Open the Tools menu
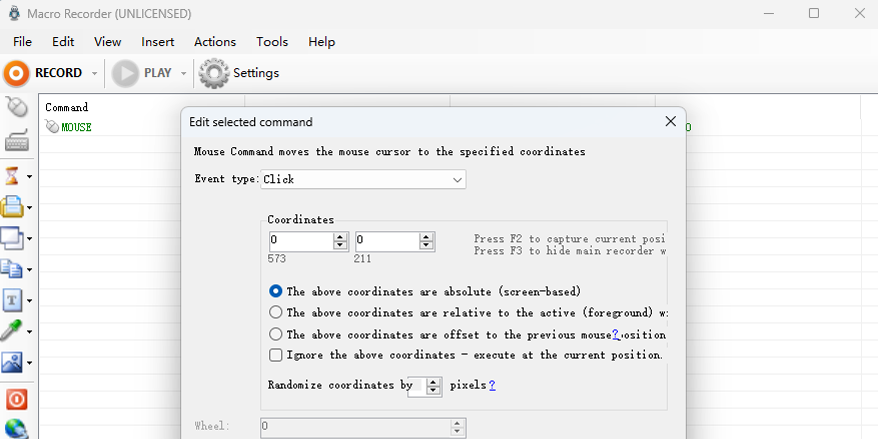Image resolution: width=878 pixels, height=439 pixels. 272,42
